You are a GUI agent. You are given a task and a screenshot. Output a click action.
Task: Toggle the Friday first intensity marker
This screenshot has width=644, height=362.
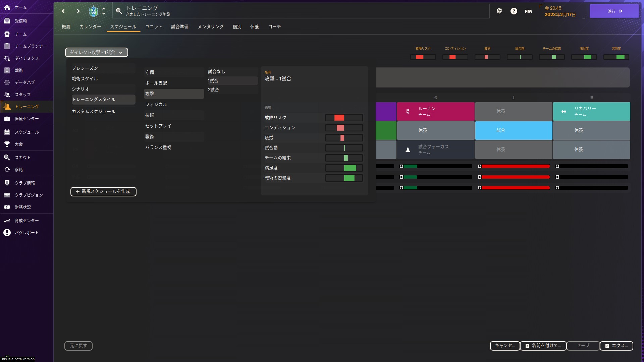(x=401, y=166)
